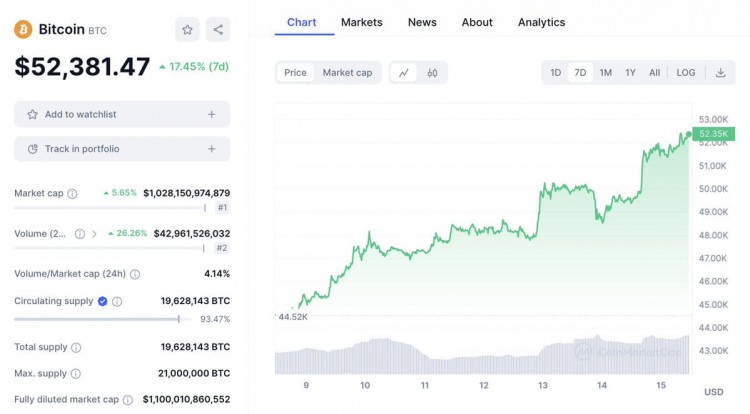Click pie-chart icon in Track in portfolio
The width and height of the screenshot is (750, 414).
(33, 149)
